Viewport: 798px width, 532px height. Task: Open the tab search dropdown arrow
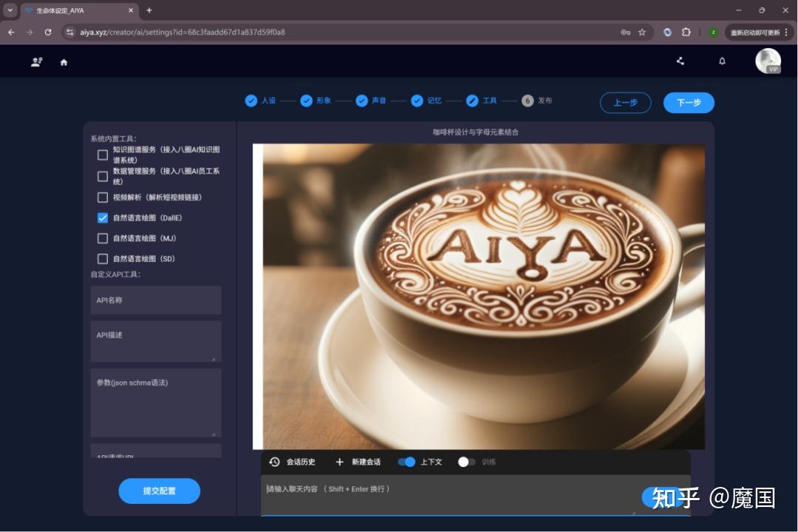[x=10, y=10]
